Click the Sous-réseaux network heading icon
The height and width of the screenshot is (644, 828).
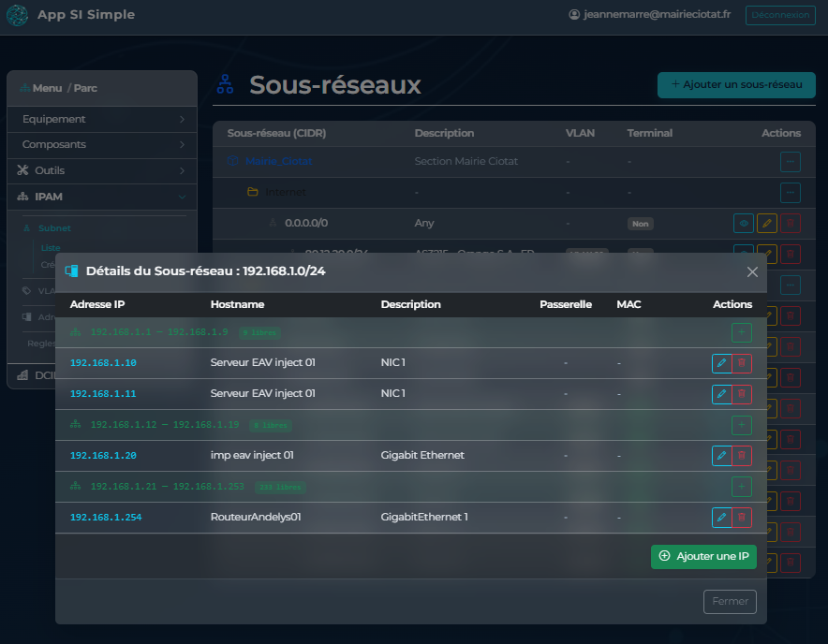(225, 84)
